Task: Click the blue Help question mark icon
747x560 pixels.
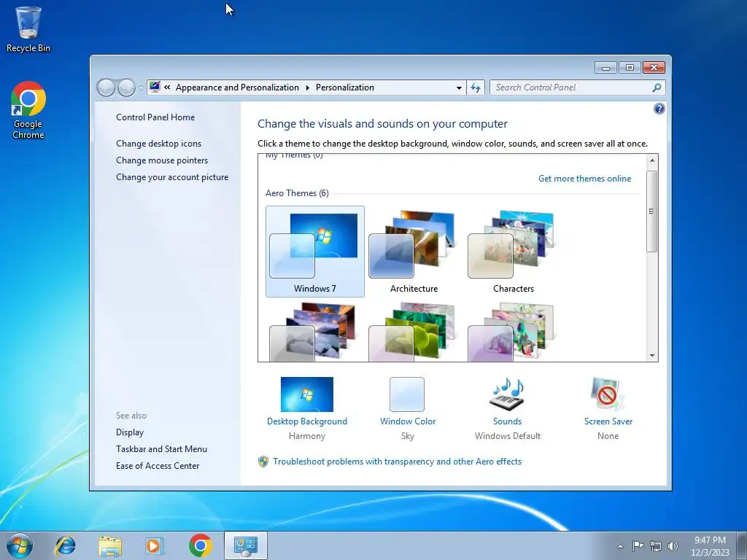Action: (659, 109)
